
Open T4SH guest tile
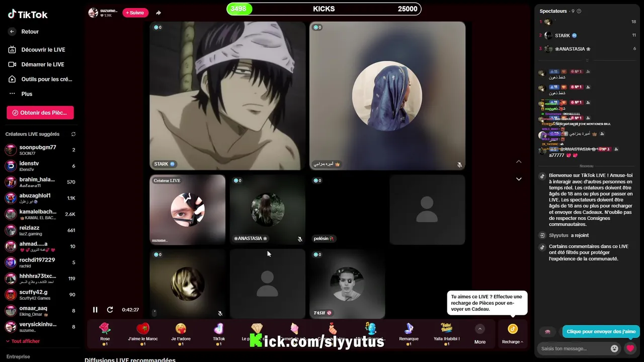(x=347, y=284)
